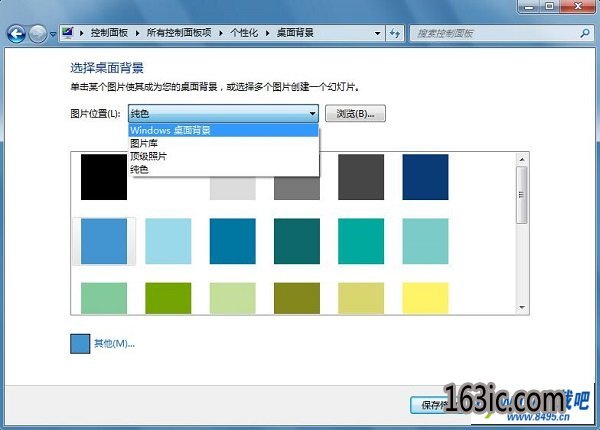Select the black color swatch
Viewport: 600px width, 430px height.
104,177
